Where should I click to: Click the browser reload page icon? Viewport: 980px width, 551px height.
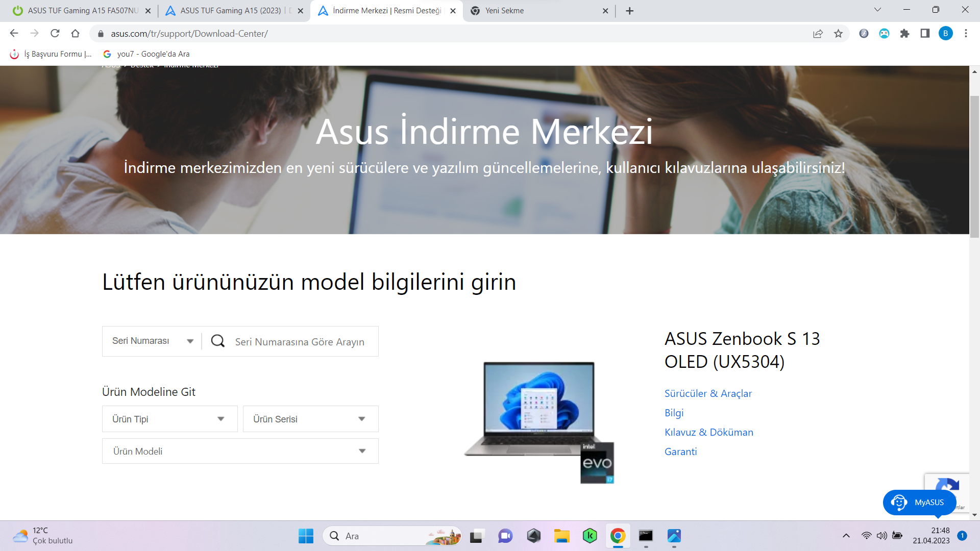click(55, 34)
